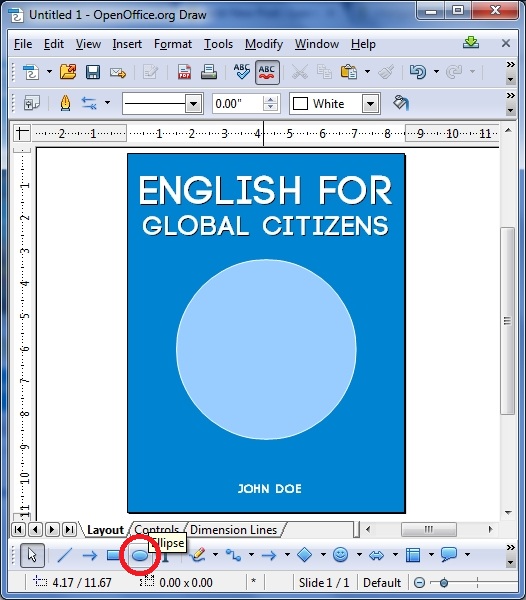Image resolution: width=526 pixels, height=600 pixels.
Task: Click the Fill bucket icon
Action: pos(401,103)
